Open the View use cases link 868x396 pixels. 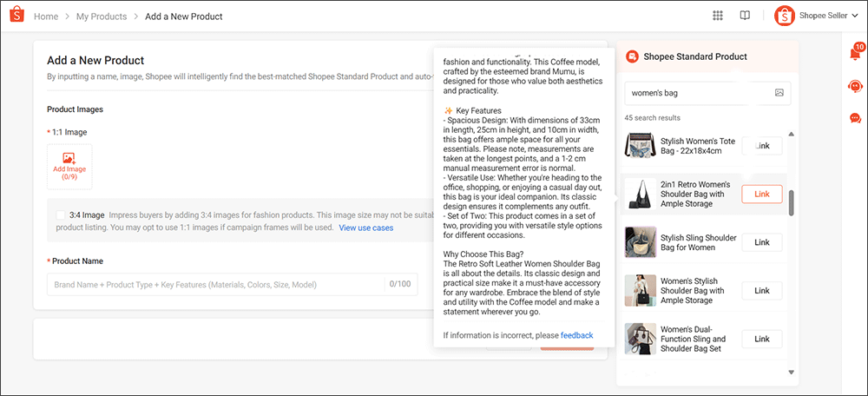click(x=366, y=228)
